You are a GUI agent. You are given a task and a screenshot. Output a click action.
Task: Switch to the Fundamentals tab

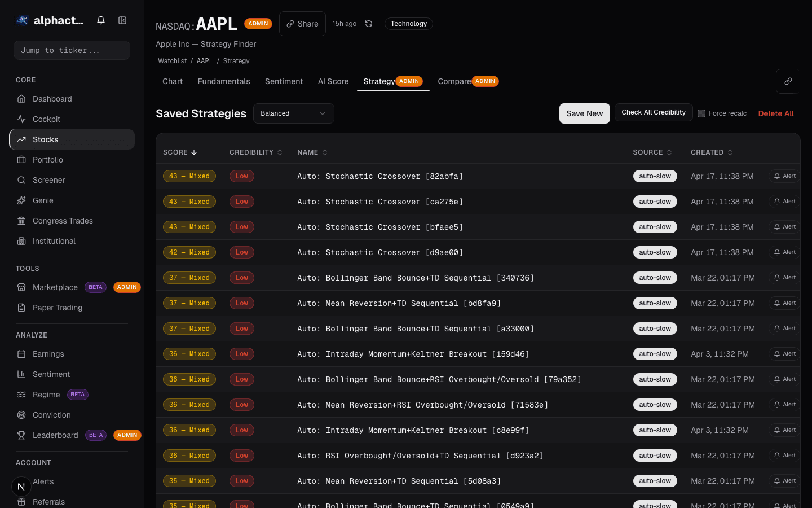224,81
